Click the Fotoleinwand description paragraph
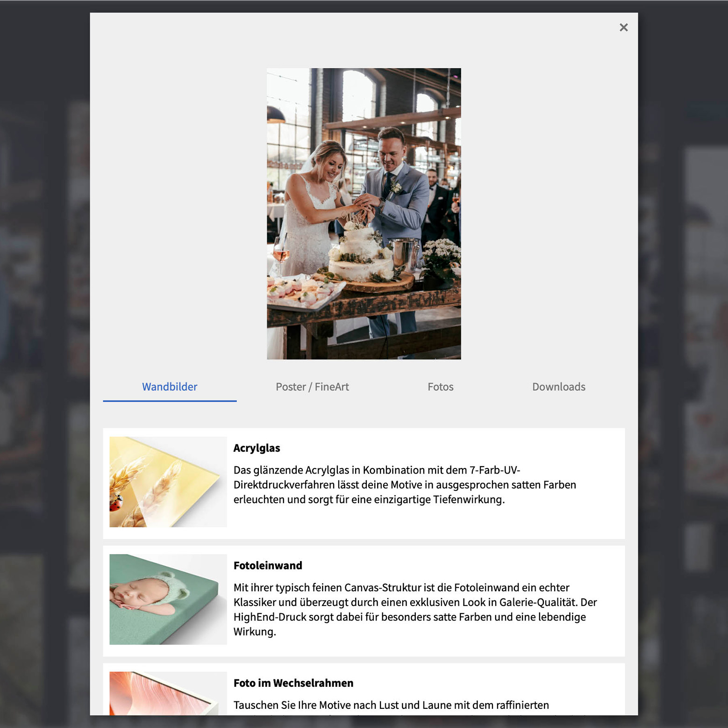The height and width of the screenshot is (728, 728). [415, 610]
